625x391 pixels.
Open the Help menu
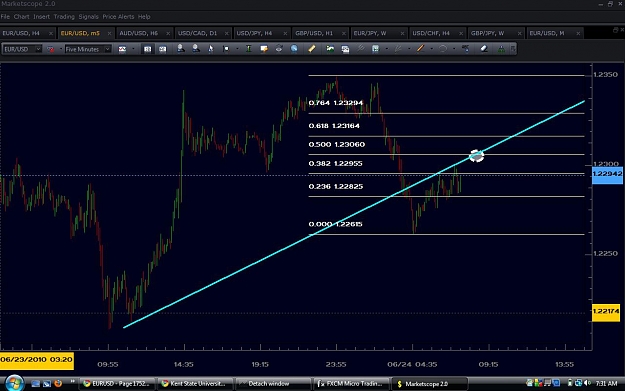pos(144,17)
